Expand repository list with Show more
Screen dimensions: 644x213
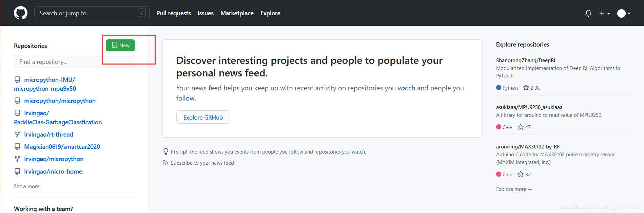(x=26, y=187)
